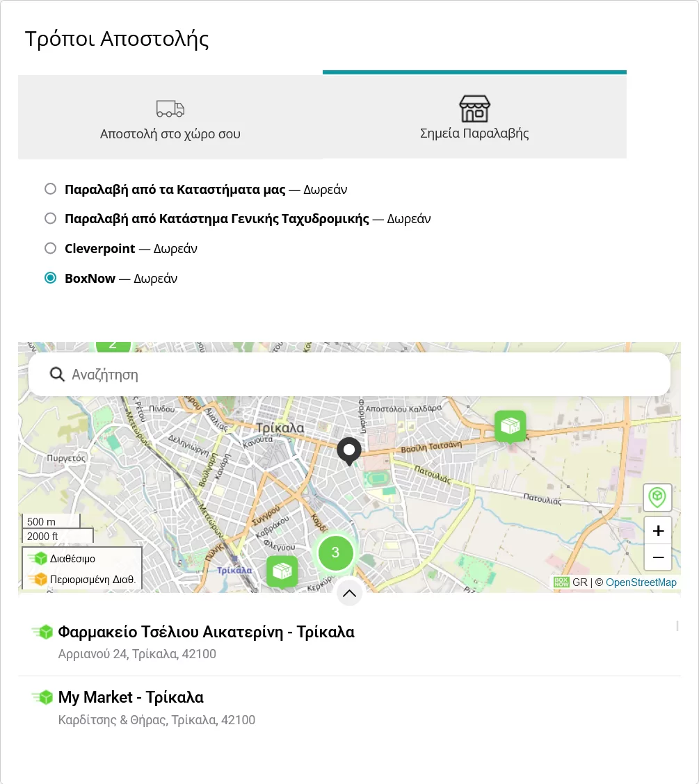Click the black location pin on map

(x=349, y=451)
